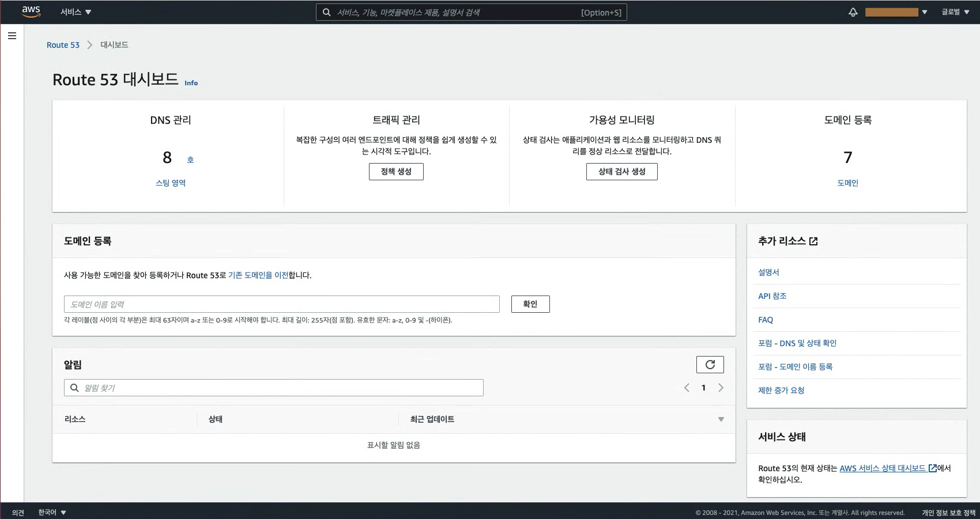Screen dimensions: 980x519
Task: Focus the 알림 찾기 search field
Action: [x=273, y=388]
